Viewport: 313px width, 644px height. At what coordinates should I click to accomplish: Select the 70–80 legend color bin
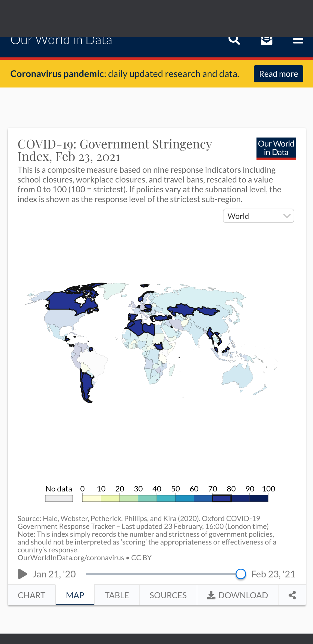point(222,498)
